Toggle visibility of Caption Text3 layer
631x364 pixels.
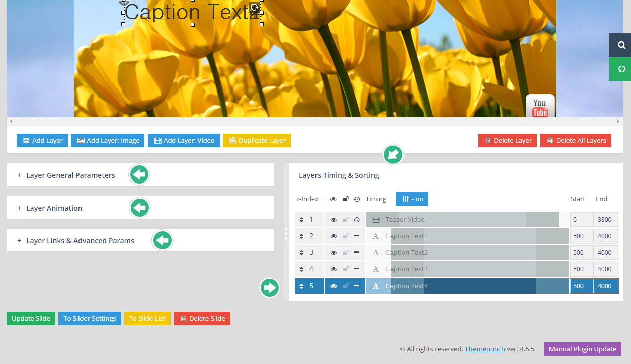[333, 269]
